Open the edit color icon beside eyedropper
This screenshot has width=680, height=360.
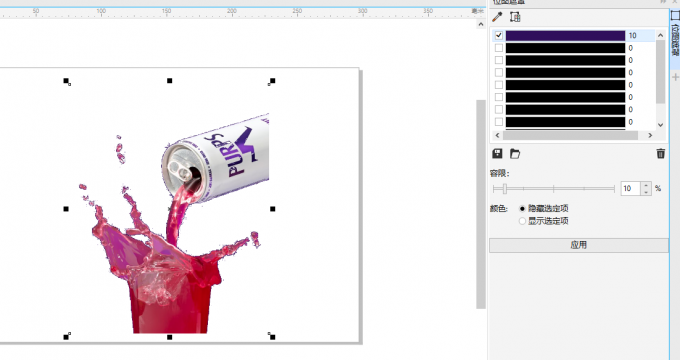[515, 17]
